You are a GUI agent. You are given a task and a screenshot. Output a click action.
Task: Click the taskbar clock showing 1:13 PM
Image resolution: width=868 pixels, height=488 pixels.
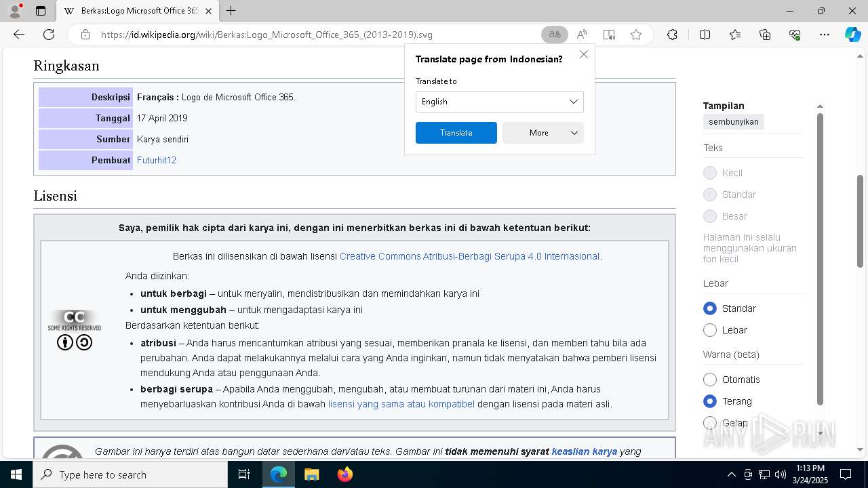tap(810, 474)
